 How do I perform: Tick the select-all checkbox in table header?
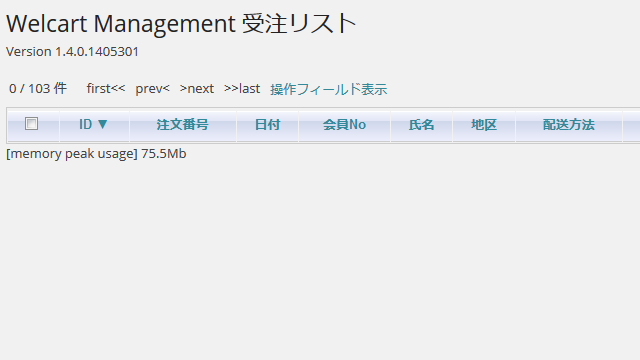[31, 123]
